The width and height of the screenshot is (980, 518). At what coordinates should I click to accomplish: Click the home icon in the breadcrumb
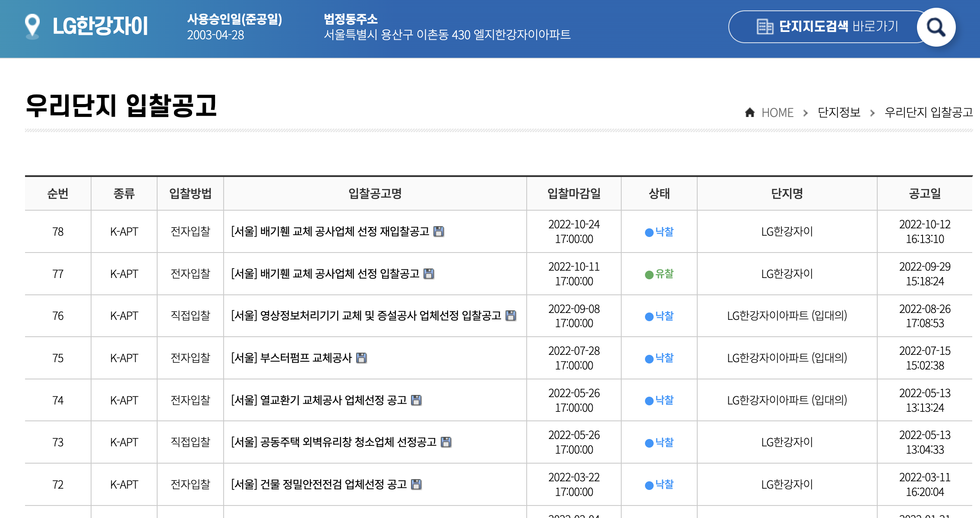(x=749, y=113)
